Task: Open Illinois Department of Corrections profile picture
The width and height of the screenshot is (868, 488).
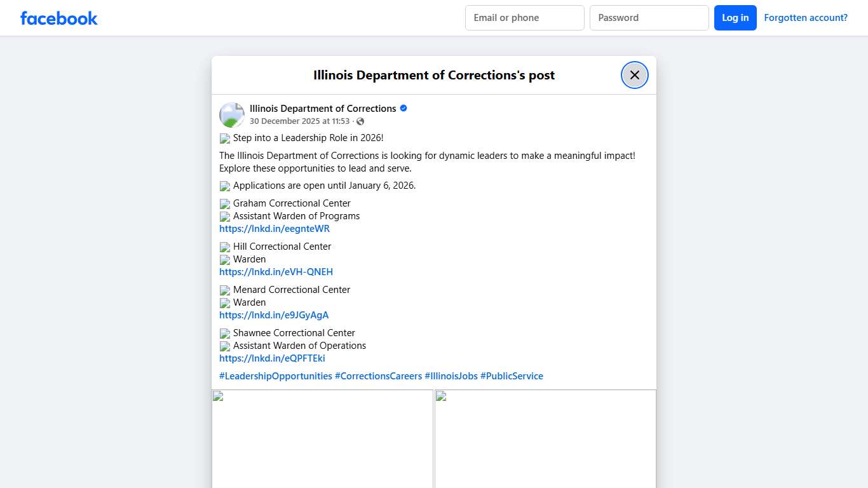Action: click(x=232, y=115)
